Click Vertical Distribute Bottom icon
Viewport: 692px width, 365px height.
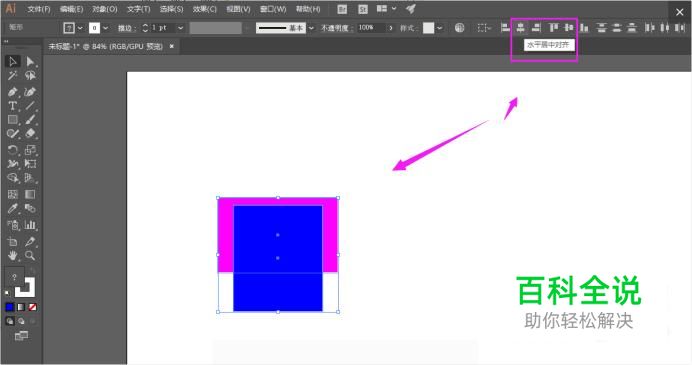click(x=632, y=28)
